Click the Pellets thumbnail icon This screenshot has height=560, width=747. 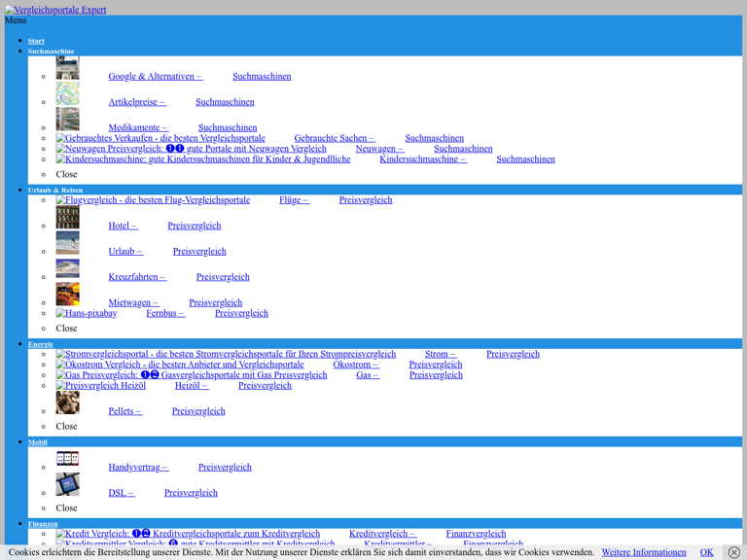(67, 402)
